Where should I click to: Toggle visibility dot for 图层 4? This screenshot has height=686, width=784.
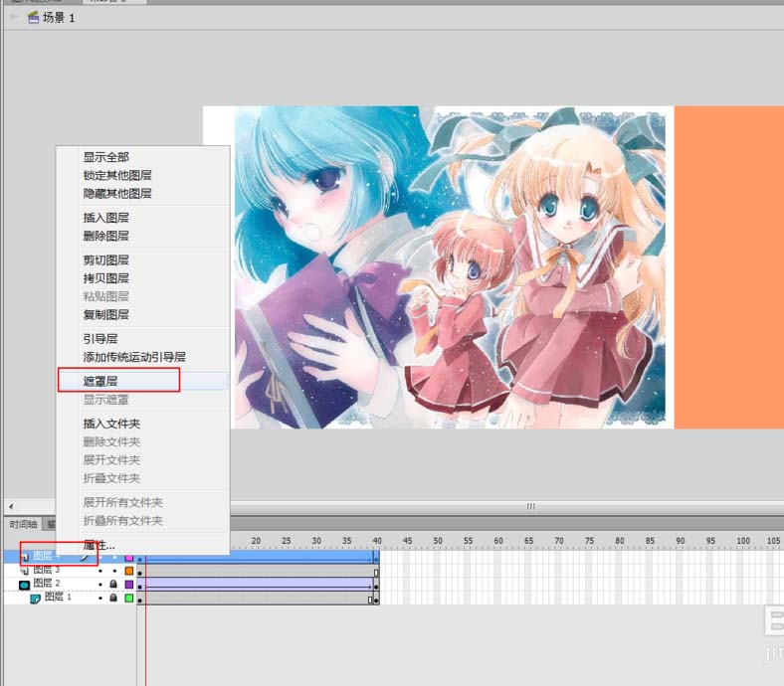tap(100, 557)
